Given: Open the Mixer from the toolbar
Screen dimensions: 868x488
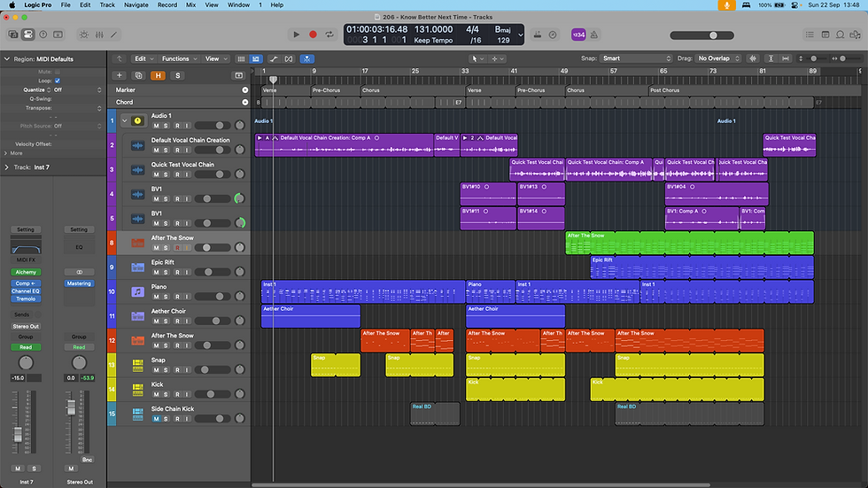Looking at the screenshot, I should click(x=98, y=35).
